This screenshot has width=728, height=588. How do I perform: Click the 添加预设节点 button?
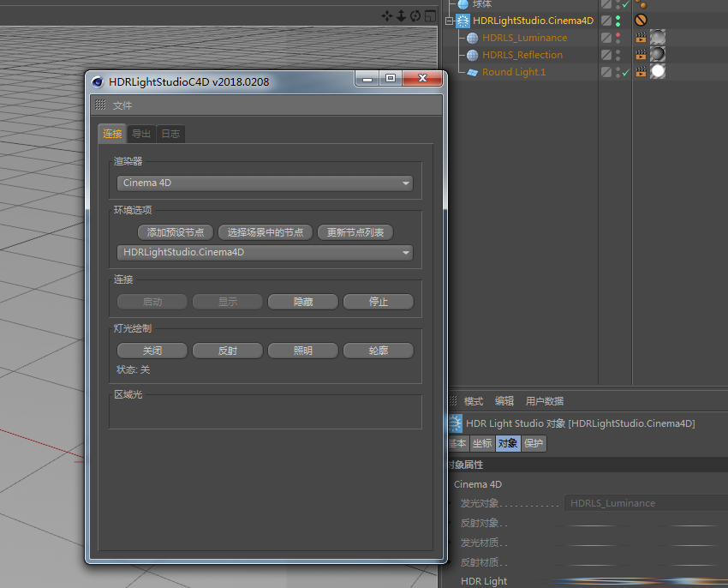click(x=176, y=232)
